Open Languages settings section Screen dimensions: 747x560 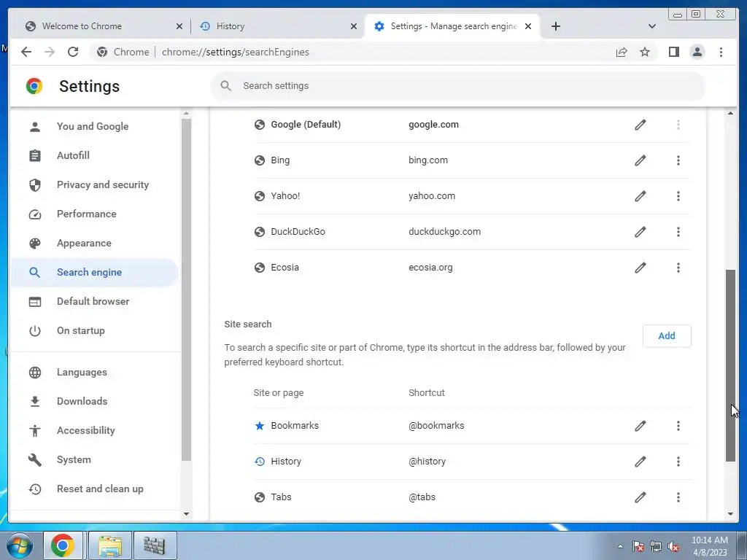(x=94, y=373)
